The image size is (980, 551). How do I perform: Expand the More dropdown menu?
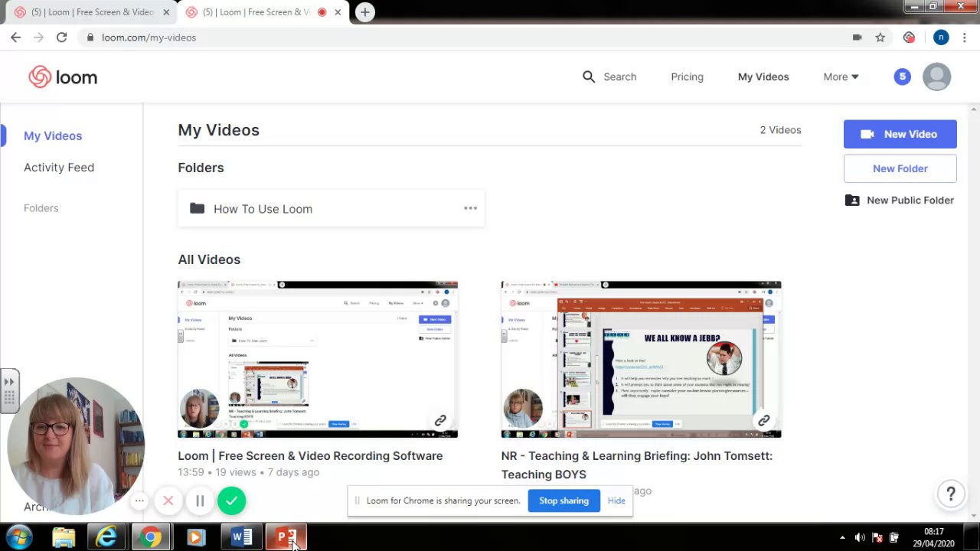tap(841, 77)
